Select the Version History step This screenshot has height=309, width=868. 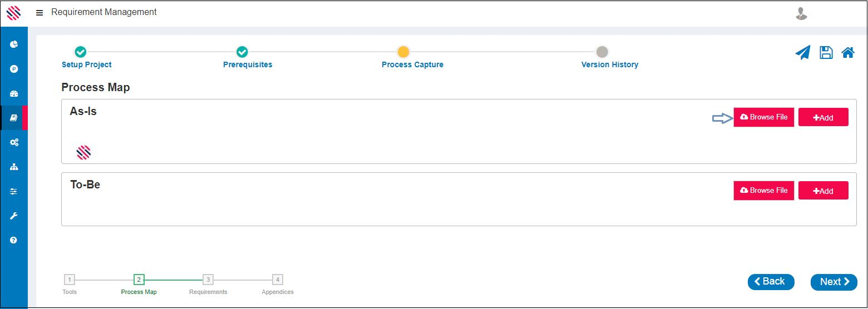(x=601, y=52)
